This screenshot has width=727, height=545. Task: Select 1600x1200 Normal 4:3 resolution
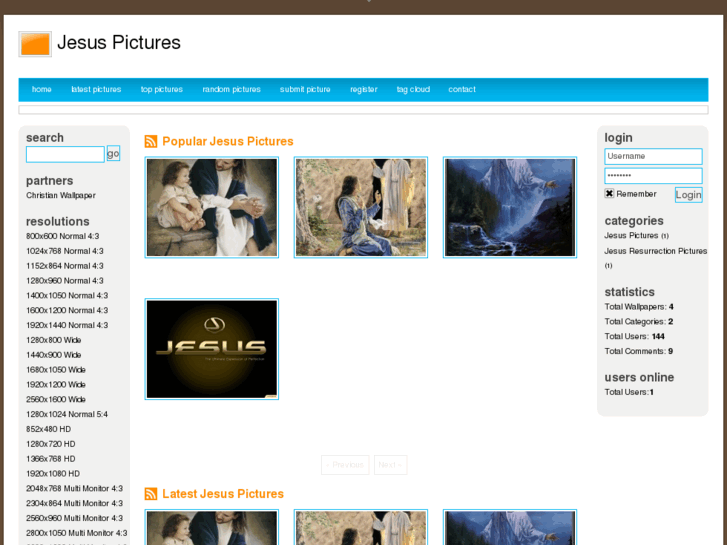click(67, 310)
